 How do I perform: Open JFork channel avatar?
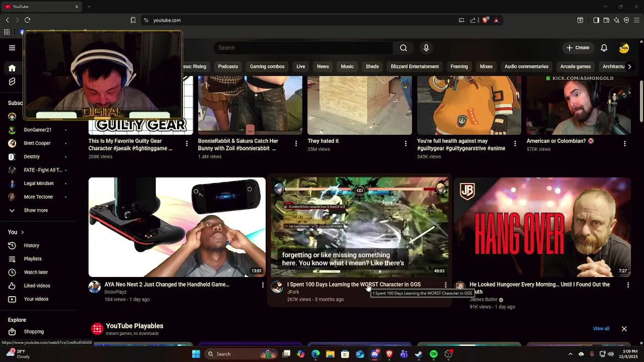point(277,287)
